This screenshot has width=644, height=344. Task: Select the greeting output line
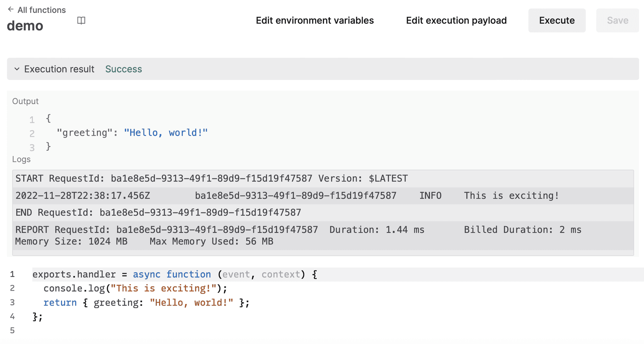coord(132,133)
